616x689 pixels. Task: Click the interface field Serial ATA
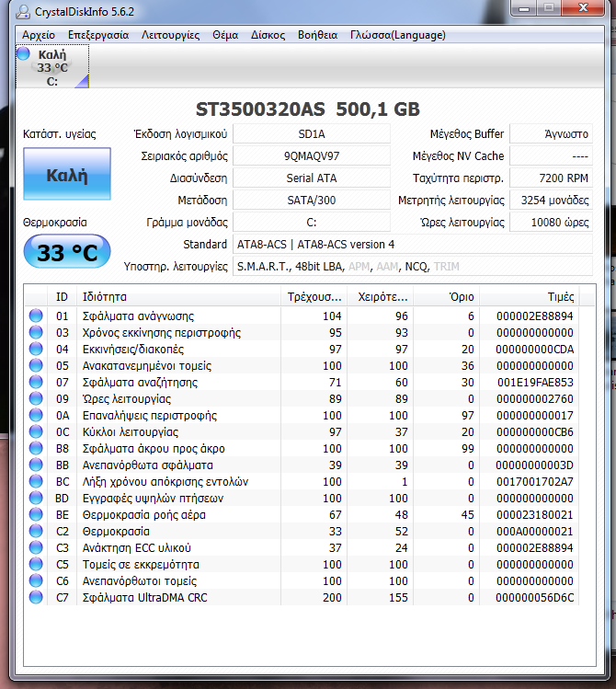[x=312, y=178]
